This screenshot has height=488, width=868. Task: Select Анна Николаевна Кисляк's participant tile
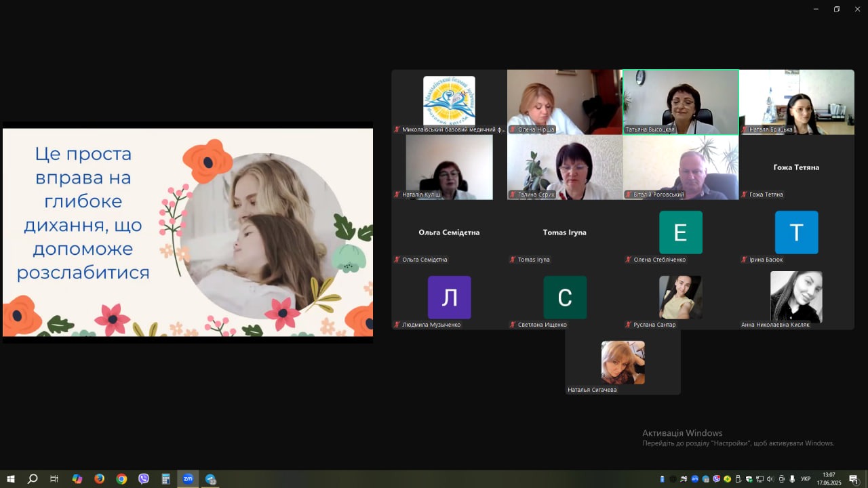click(x=796, y=297)
